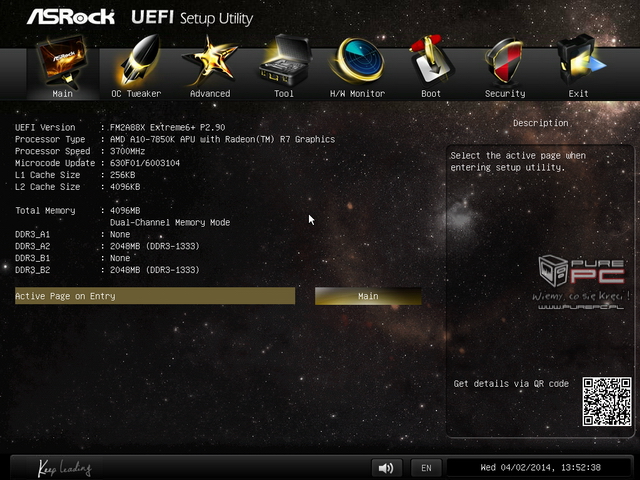Switch to the Advanced tab label
The width and height of the screenshot is (640, 480).
(210, 94)
